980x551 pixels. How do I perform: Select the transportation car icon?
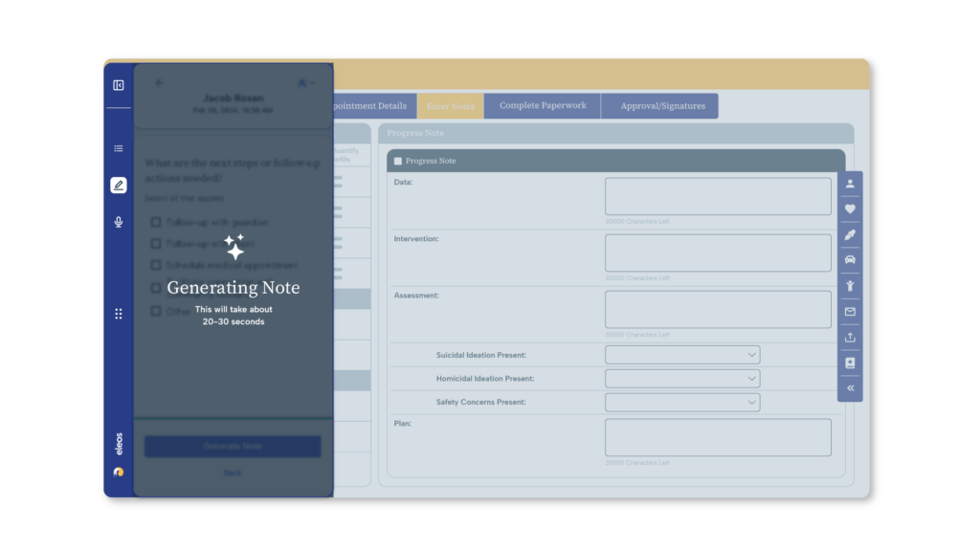pos(850,260)
